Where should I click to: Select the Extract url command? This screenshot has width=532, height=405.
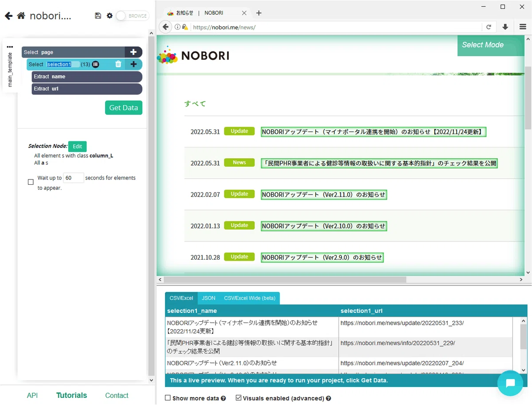(x=87, y=89)
